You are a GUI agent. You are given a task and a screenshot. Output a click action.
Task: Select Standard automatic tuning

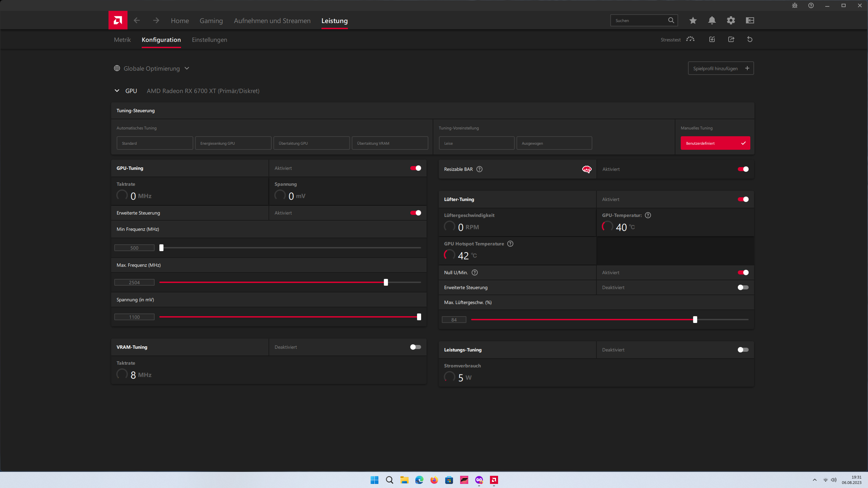click(x=155, y=143)
